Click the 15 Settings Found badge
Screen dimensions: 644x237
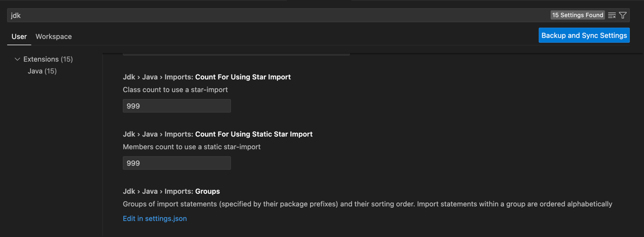[x=577, y=15]
